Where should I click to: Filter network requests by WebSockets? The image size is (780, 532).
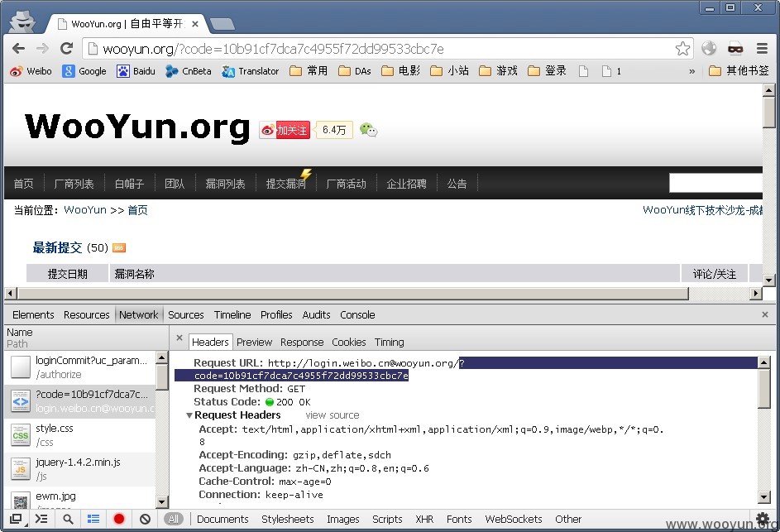514,519
